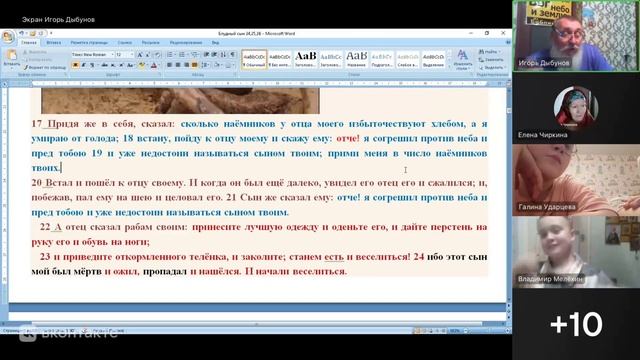
Task: Switch to the Рассылки ribbon tab
Action: point(151,42)
